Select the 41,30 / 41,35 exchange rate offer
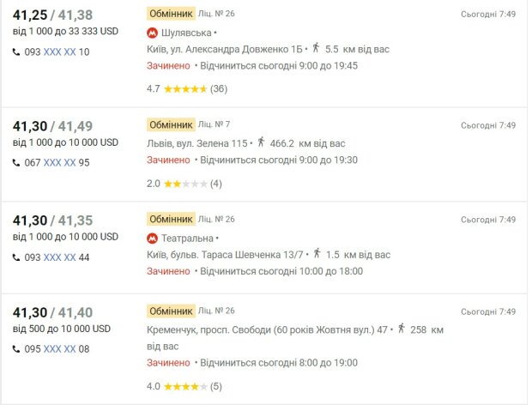This screenshot has height=405, width=532. pos(52,221)
